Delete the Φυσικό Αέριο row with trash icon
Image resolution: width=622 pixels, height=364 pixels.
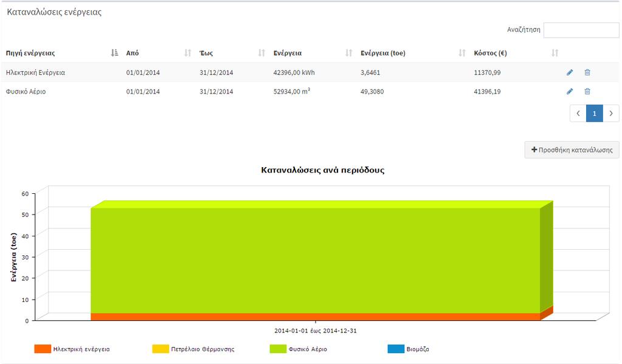pos(587,91)
